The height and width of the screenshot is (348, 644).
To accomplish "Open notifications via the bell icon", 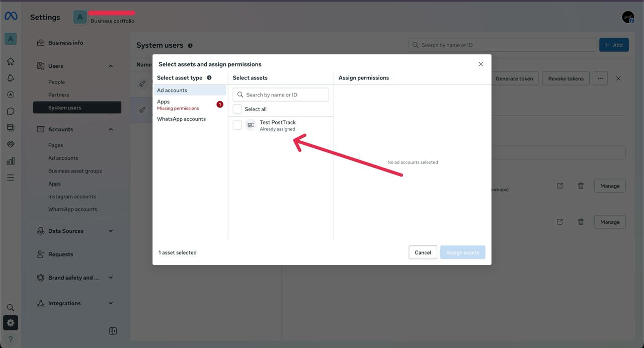I will [x=10, y=77].
